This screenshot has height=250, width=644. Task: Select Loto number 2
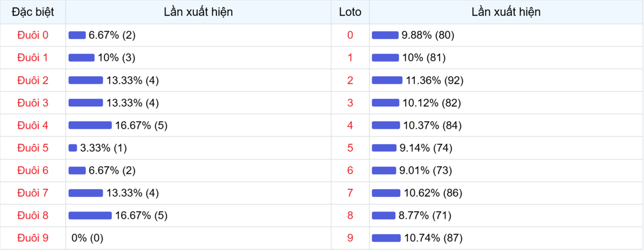tap(350, 80)
